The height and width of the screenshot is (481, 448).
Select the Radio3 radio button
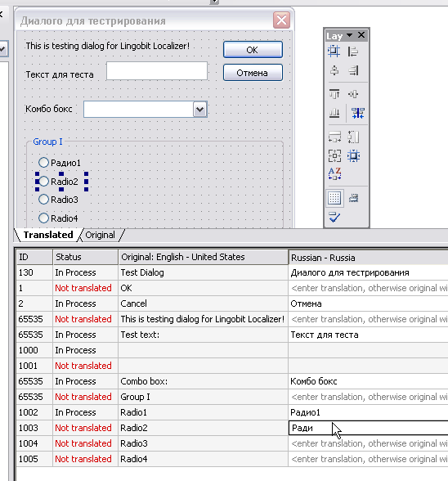(43, 200)
